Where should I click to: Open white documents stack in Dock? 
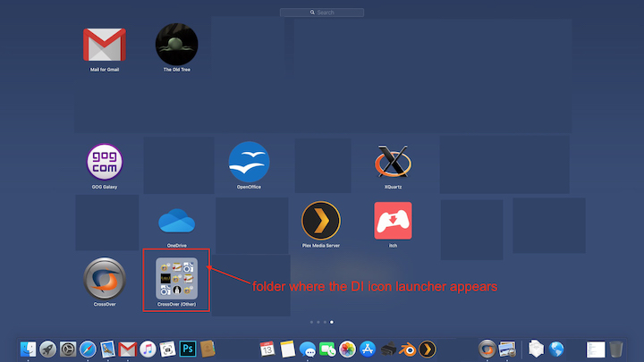click(536, 349)
